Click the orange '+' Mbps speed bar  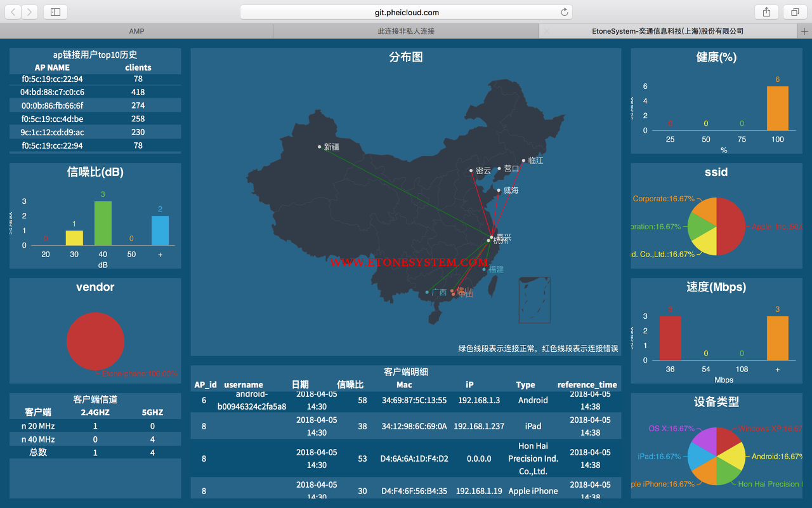[777, 338]
